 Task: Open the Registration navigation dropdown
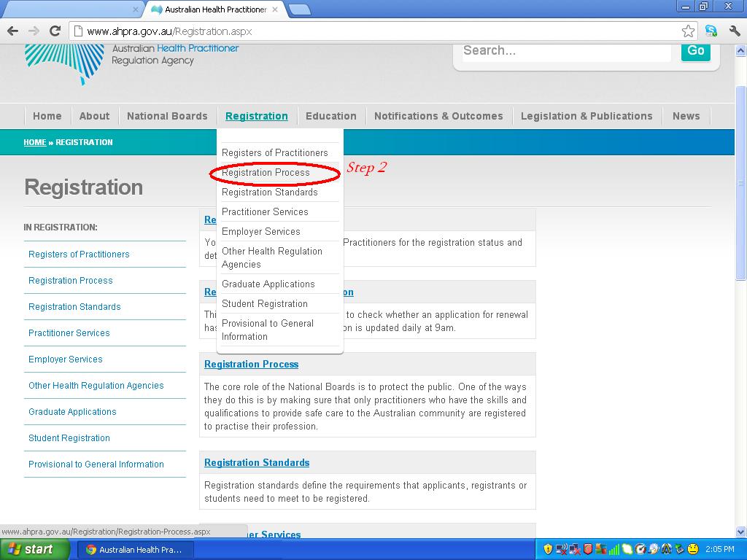[x=257, y=115]
